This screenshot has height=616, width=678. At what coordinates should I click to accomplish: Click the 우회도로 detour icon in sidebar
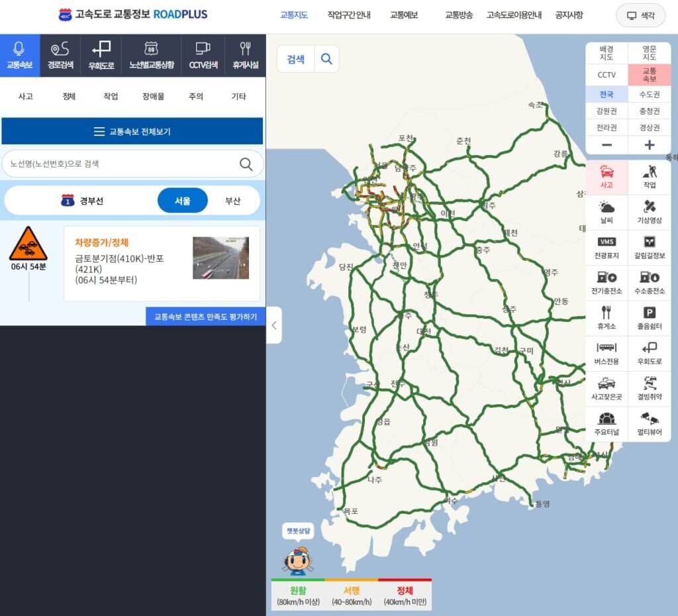[x=101, y=55]
